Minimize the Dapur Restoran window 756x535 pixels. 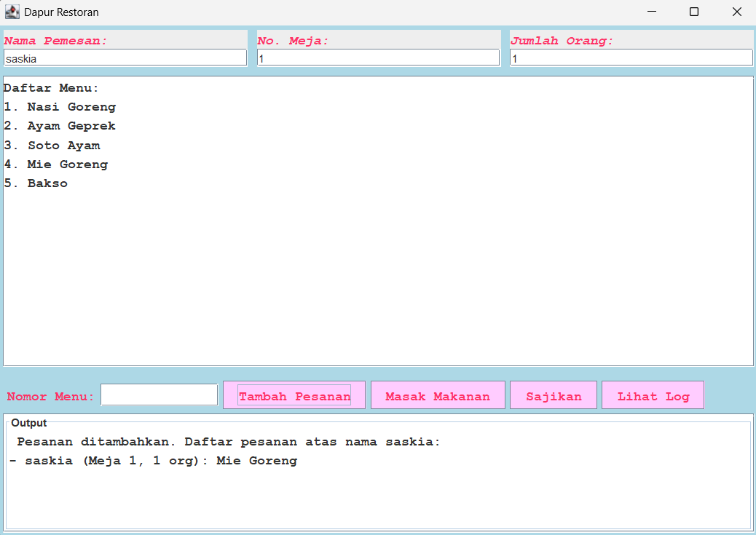[651, 12]
